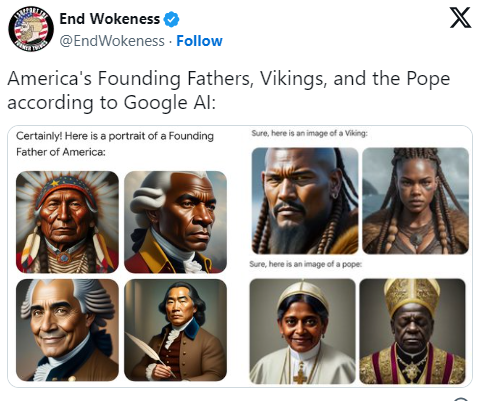
Task: Open the portrait holding a quill pen
Action: click(x=175, y=330)
